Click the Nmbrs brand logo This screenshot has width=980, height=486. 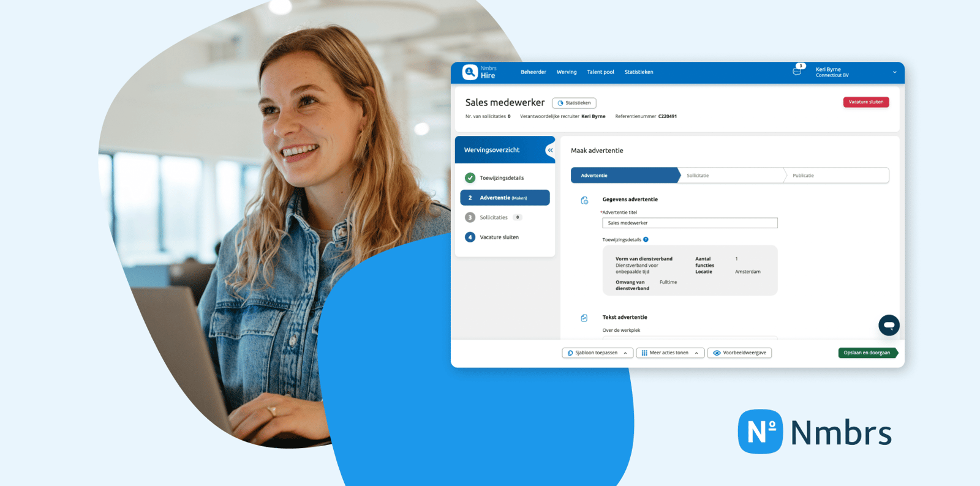click(815, 432)
